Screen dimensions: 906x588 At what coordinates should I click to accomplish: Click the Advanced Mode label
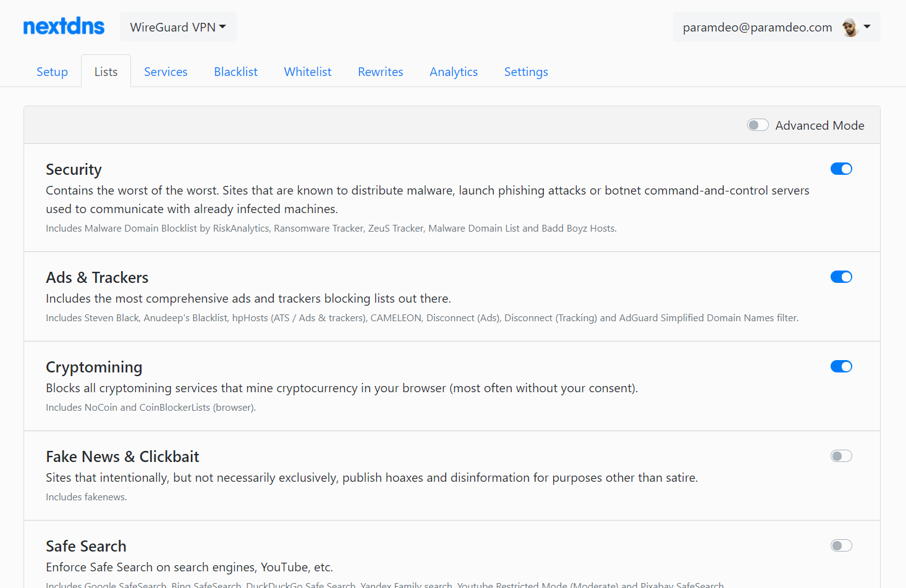[819, 125]
